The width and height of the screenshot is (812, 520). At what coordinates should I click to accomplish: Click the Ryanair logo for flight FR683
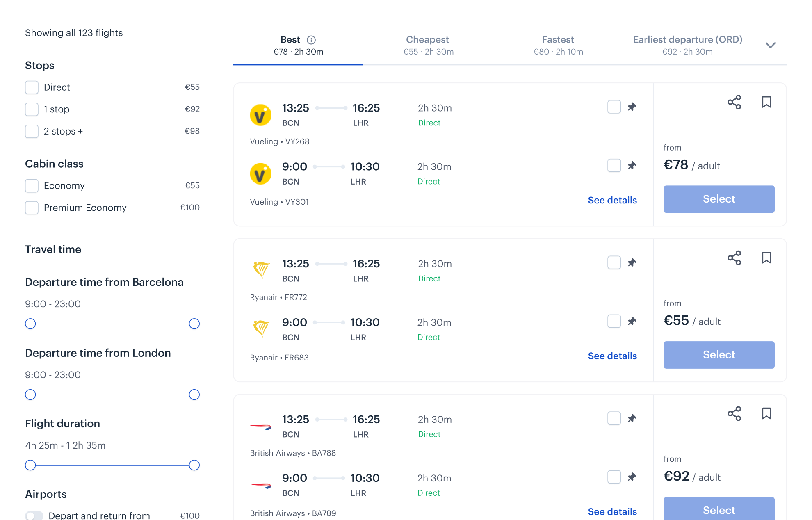(261, 329)
